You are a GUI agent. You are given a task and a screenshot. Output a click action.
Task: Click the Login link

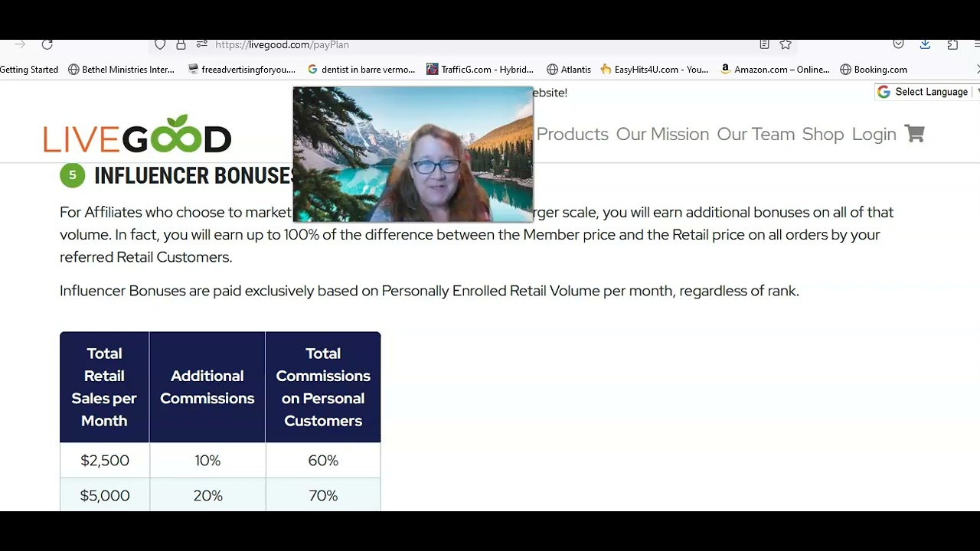click(x=874, y=134)
